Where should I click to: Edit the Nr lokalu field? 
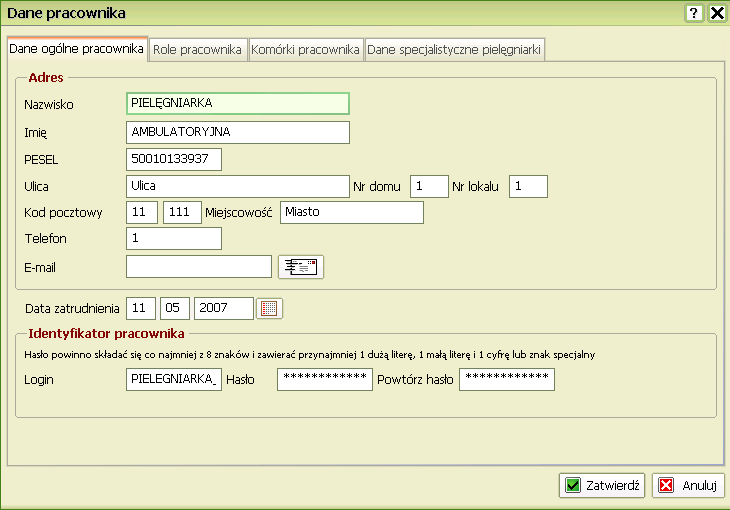528,186
